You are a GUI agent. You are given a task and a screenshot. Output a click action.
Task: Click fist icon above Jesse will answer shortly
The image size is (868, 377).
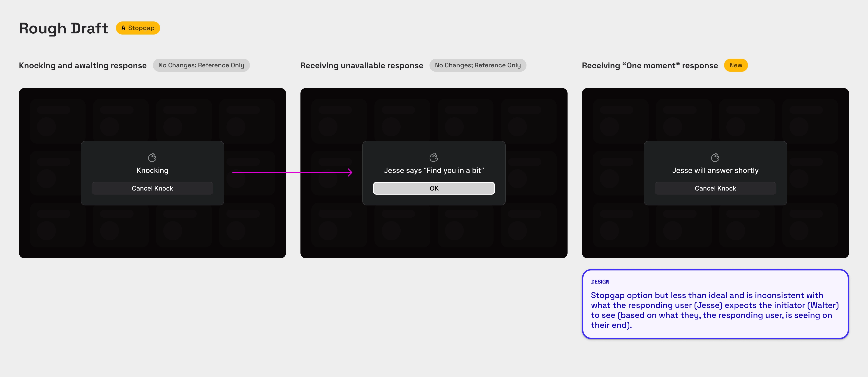tap(715, 157)
